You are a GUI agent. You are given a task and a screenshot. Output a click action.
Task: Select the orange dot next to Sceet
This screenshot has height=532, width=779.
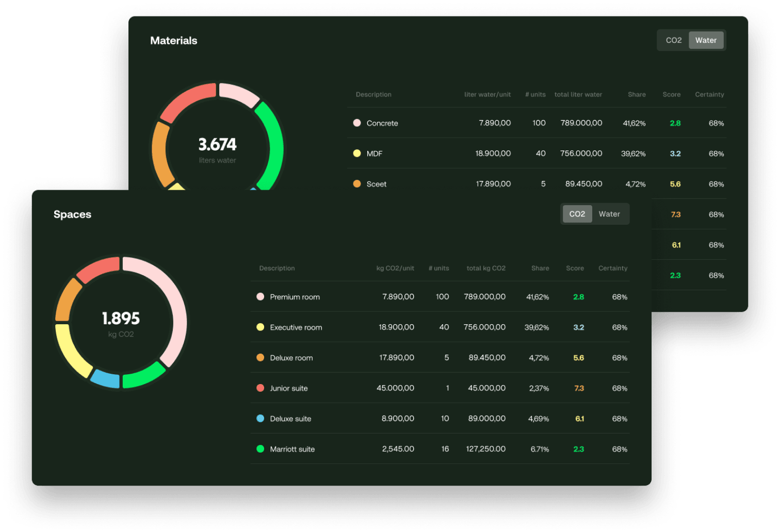(x=356, y=184)
